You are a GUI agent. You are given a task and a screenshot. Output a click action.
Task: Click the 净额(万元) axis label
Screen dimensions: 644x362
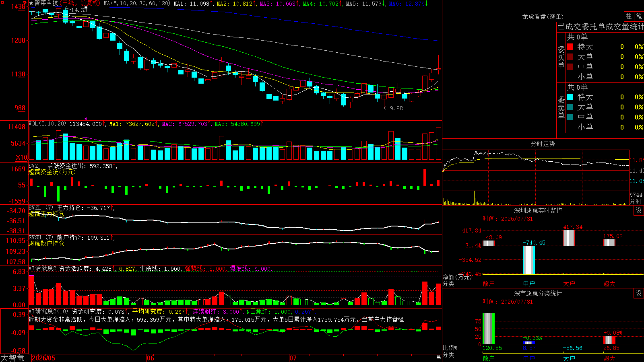tap(457, 277)
